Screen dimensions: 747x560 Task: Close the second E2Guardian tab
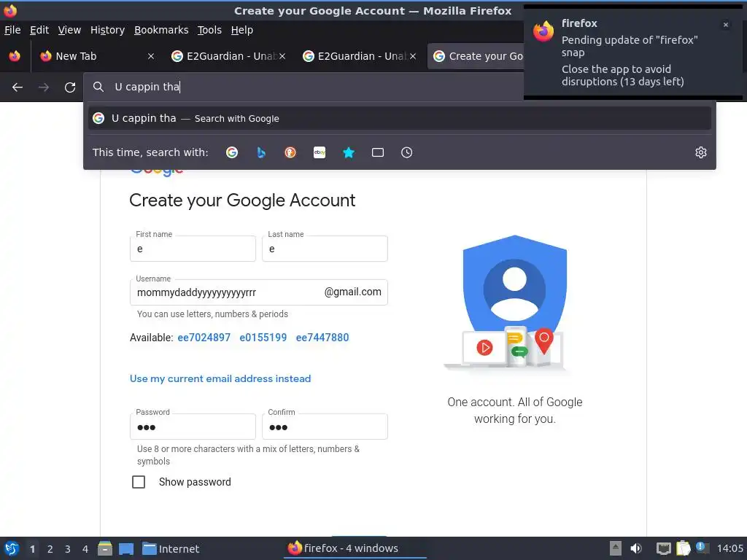click(x=413, y=56)
